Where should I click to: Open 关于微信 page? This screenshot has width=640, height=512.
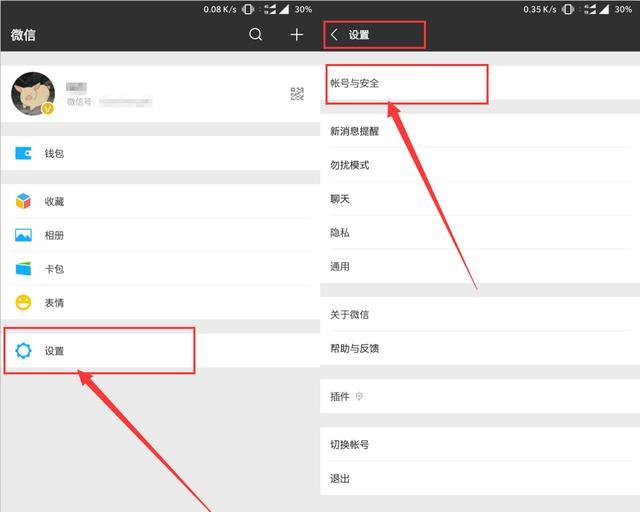(480, 314)
